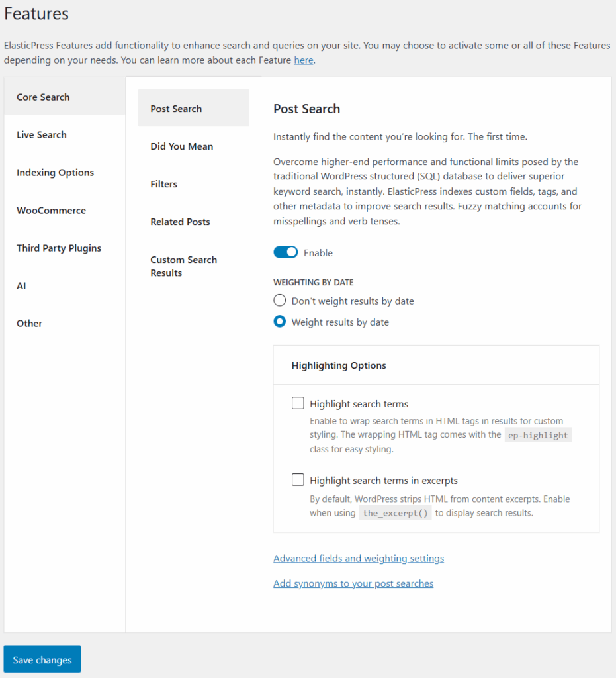Open the Core Search tab
Viewport: 616px width, 678px height.
pos(44,97)
